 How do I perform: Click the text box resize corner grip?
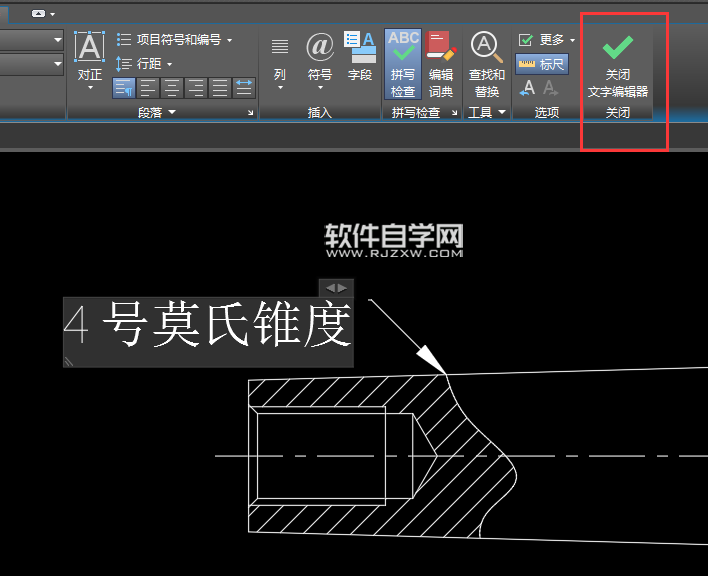click(69, 362)
